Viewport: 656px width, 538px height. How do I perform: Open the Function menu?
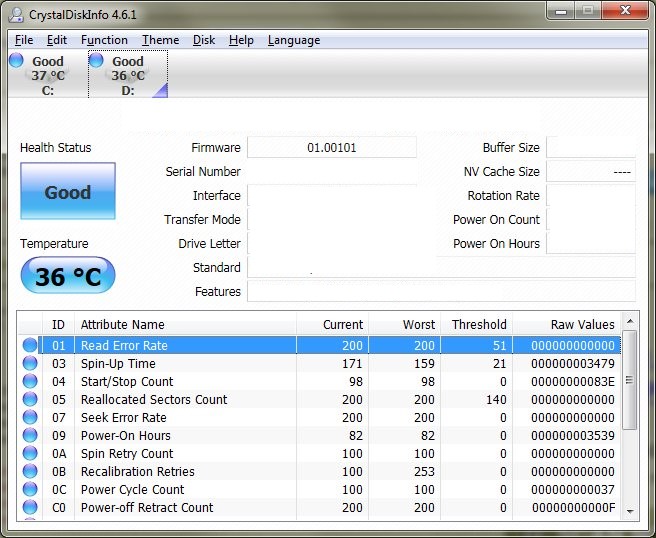104,40
